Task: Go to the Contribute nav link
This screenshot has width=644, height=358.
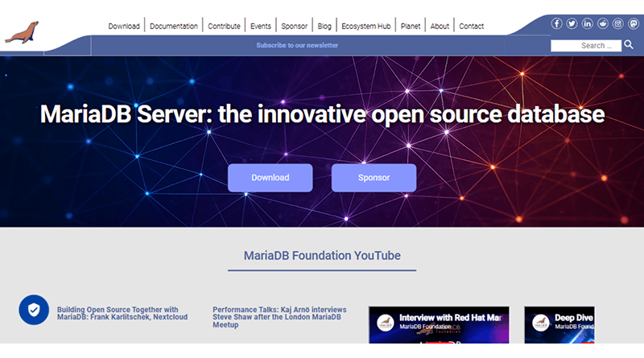Action: (x=224, y=27)
